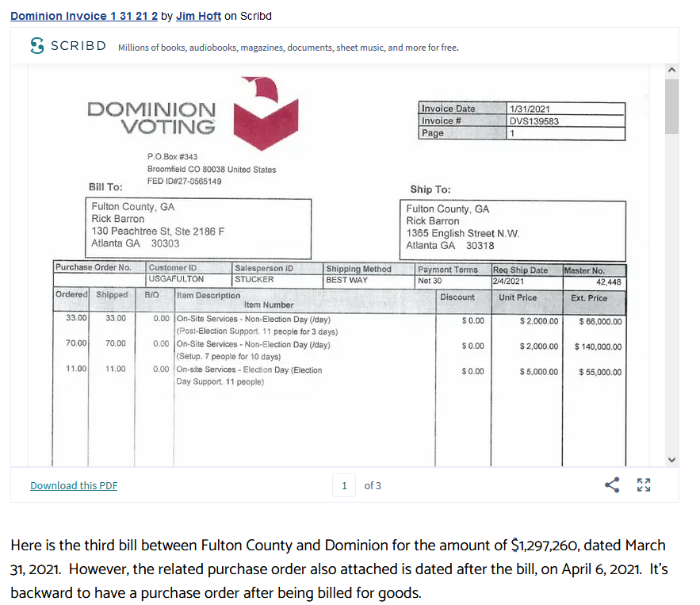
Task: Click the "Download this PDF" link
Action: pyautogui.click(x=74, y=486)
